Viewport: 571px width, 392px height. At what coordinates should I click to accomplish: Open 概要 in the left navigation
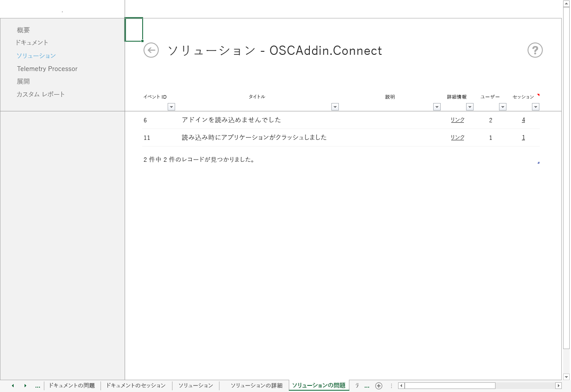(x=23, y=30)
